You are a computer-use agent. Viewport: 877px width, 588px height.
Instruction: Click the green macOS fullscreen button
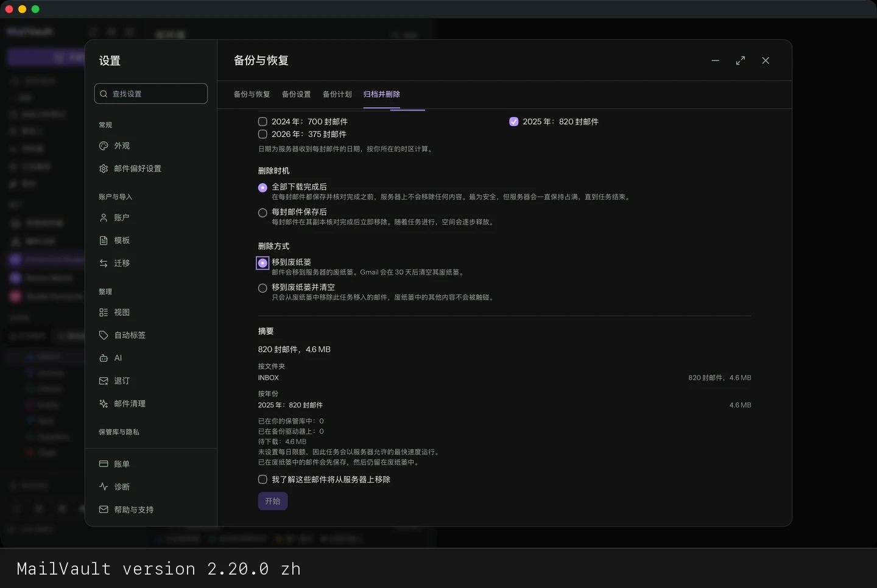pos(35,9)
